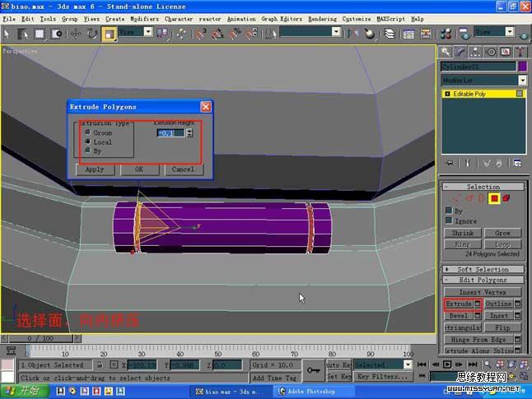Image resolution: width=532 pixels, height=399 pixels.
Task: Open the Create menu
Action: (114, 19)
